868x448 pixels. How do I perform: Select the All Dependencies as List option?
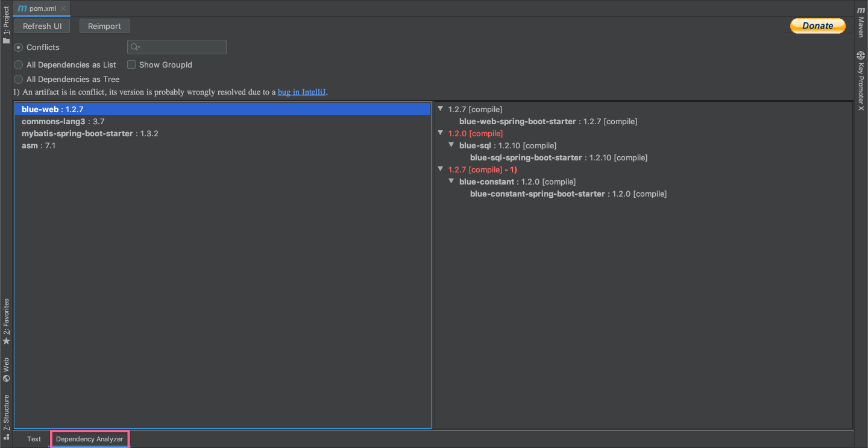tap(18, 65)
